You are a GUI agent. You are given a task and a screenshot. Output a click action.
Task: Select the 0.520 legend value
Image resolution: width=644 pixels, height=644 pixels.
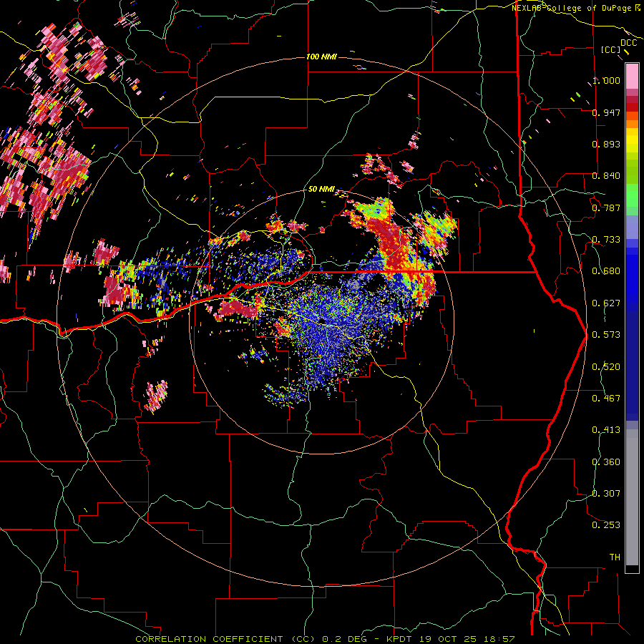(606, 367)
